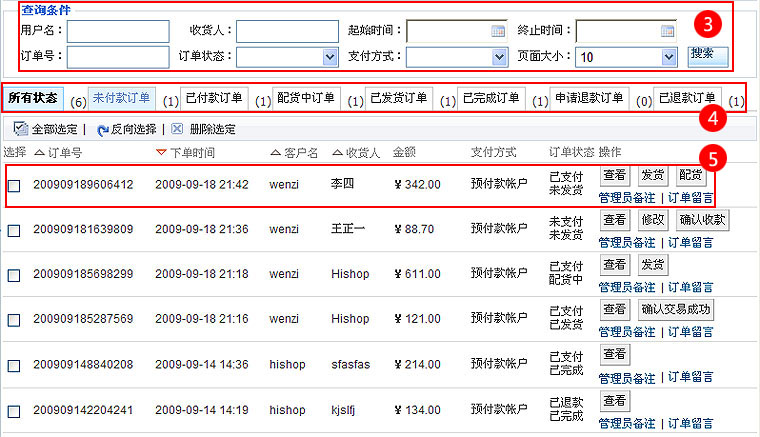Open 订单留言 for order 200909142204241

(x=691, y=424)
